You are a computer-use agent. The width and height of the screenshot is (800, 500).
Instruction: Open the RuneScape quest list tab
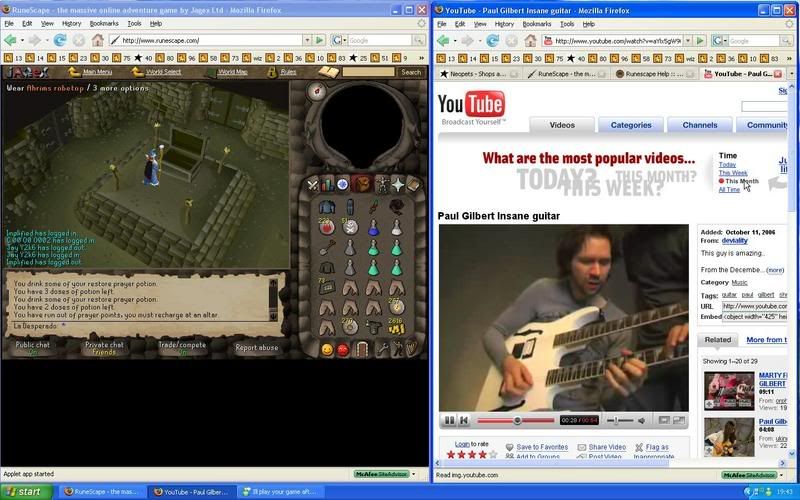(342, 185)
